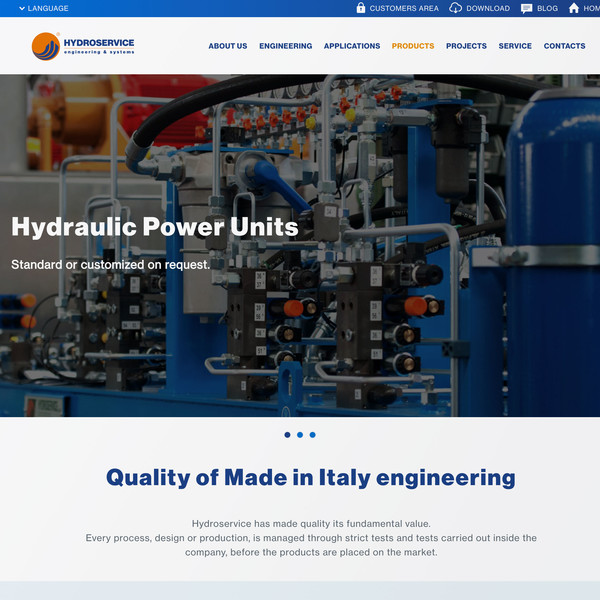Image resolution: width=600 pixels, height=600 pixels.
Task: Open the Engineering menu
Action: (285, 46)
